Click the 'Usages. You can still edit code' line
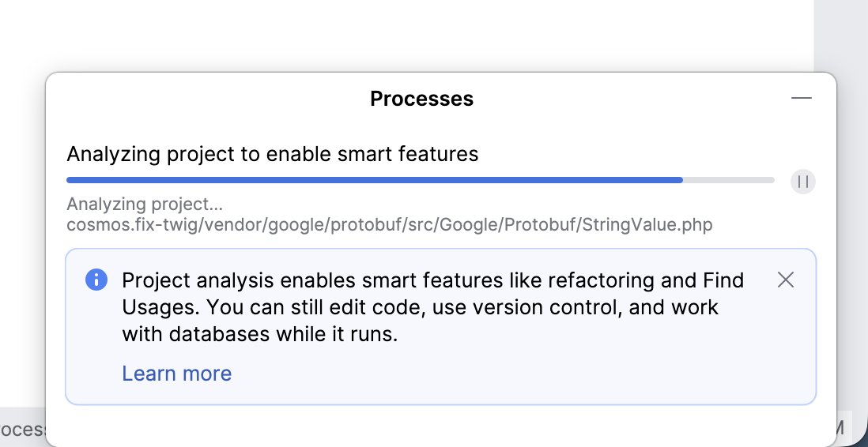868x447 pixels. (x=420, y=307)
